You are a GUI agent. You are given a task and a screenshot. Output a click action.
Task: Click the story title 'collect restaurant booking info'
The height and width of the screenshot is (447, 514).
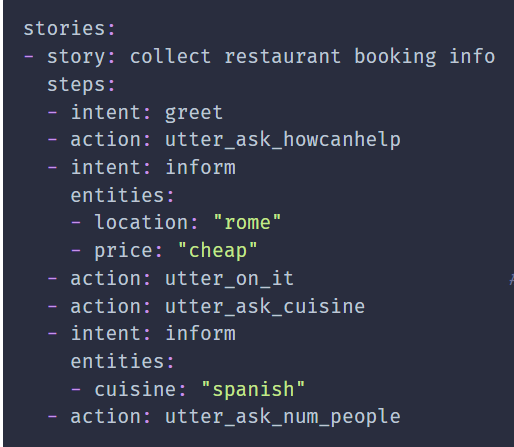point(312,57)
